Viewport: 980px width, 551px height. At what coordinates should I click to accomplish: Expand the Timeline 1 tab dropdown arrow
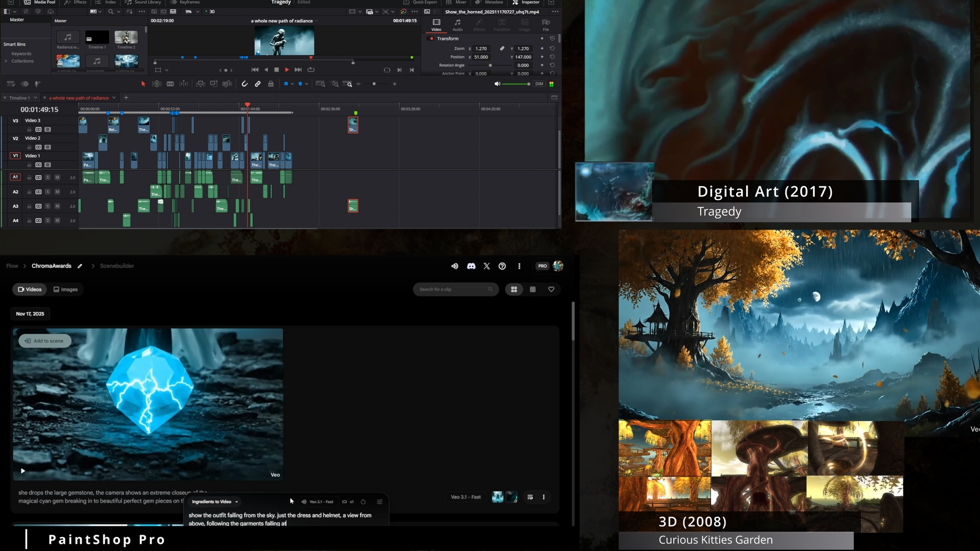click(35, 97)
